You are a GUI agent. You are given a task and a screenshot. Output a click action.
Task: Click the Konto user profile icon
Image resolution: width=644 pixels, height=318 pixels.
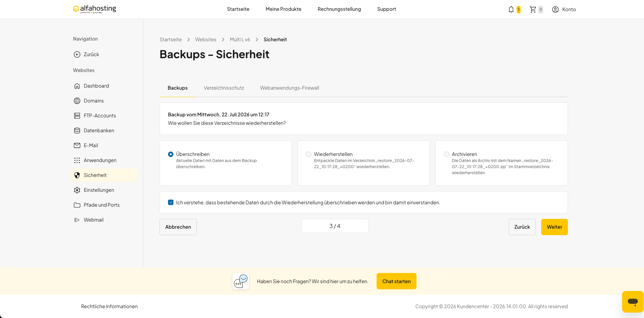pyautogui.click(x=555, y=9)
